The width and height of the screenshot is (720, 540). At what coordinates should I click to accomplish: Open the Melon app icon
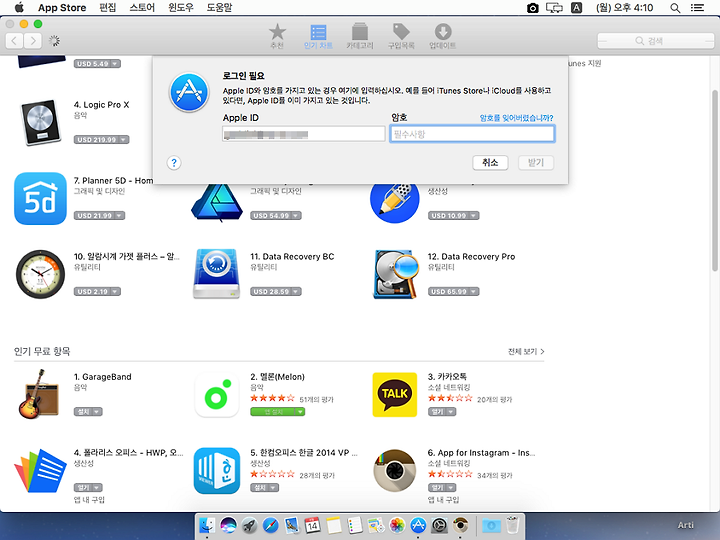(217, 395)
